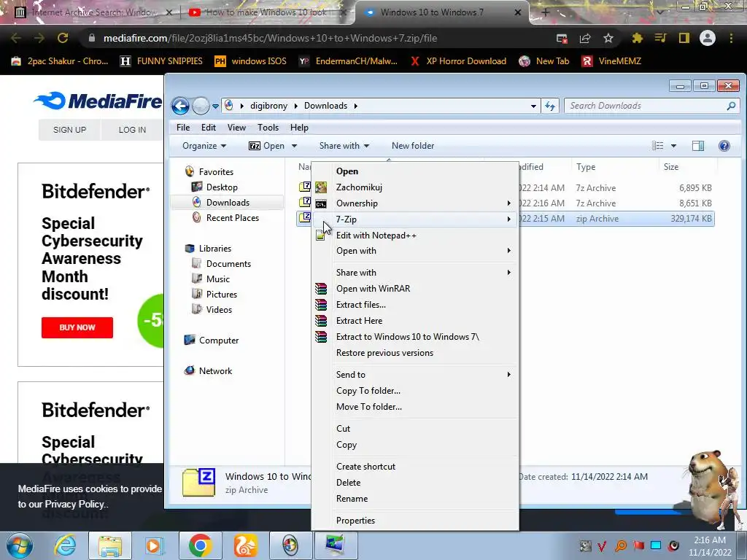The height and width of the screenshot is (560, 747).
Task: Click Google Chrome taskbar icon
Action: point(200,545)
